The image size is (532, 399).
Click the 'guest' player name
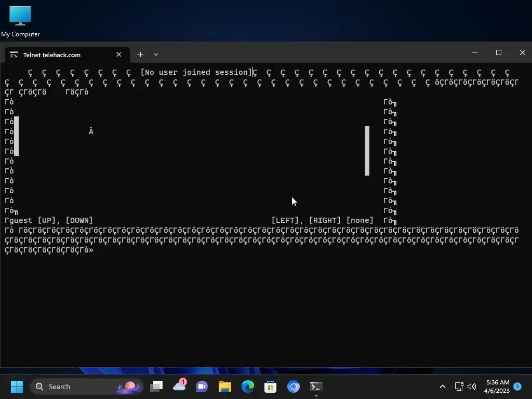tap(21, 220)
